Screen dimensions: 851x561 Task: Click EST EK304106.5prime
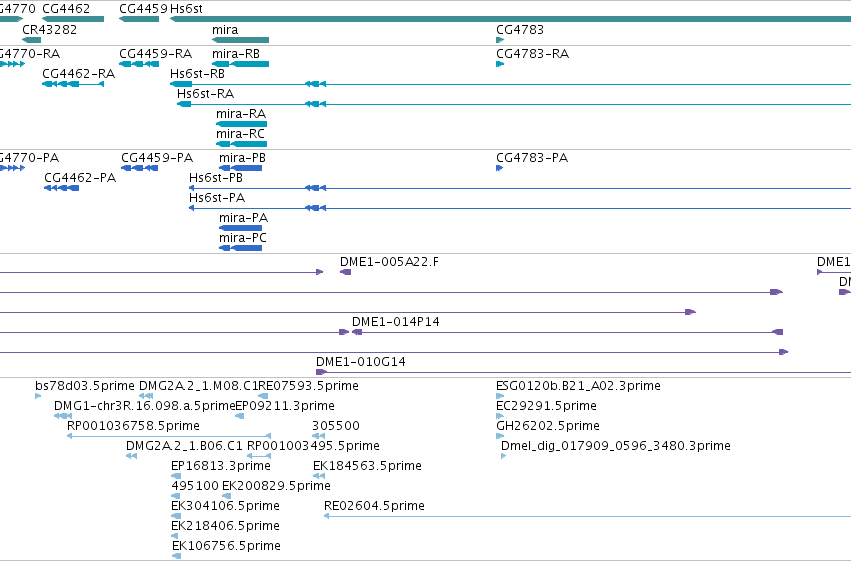pyautogui.click(x=175, y=516)
